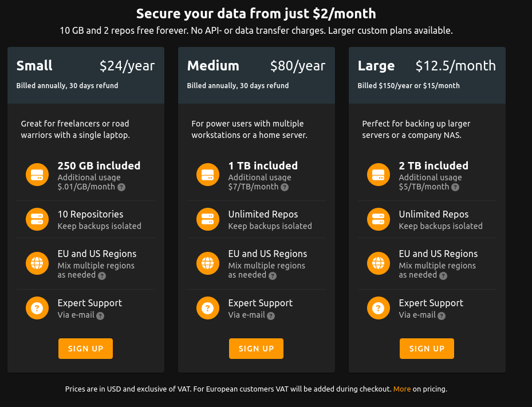This screenshot has height=407, width=532.
Task: Select the Unlimited Repos icon in Medium plan
Action: [207, 219]
